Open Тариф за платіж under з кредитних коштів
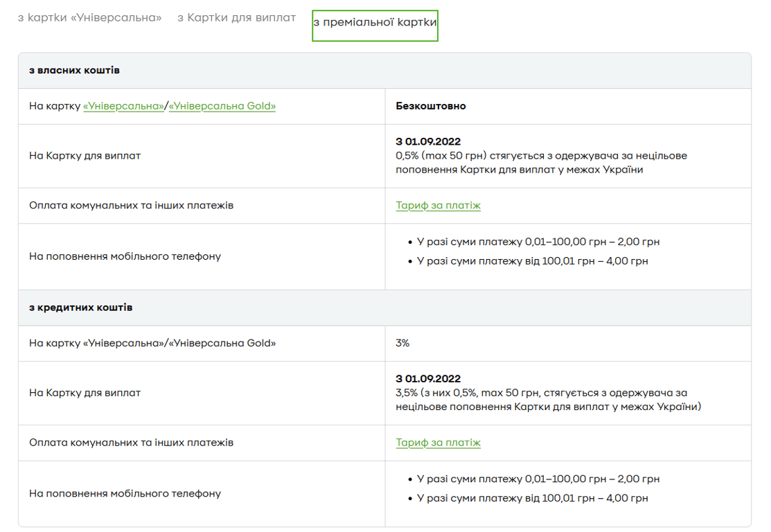Screen dimensions: 771x532 [438, 443]
